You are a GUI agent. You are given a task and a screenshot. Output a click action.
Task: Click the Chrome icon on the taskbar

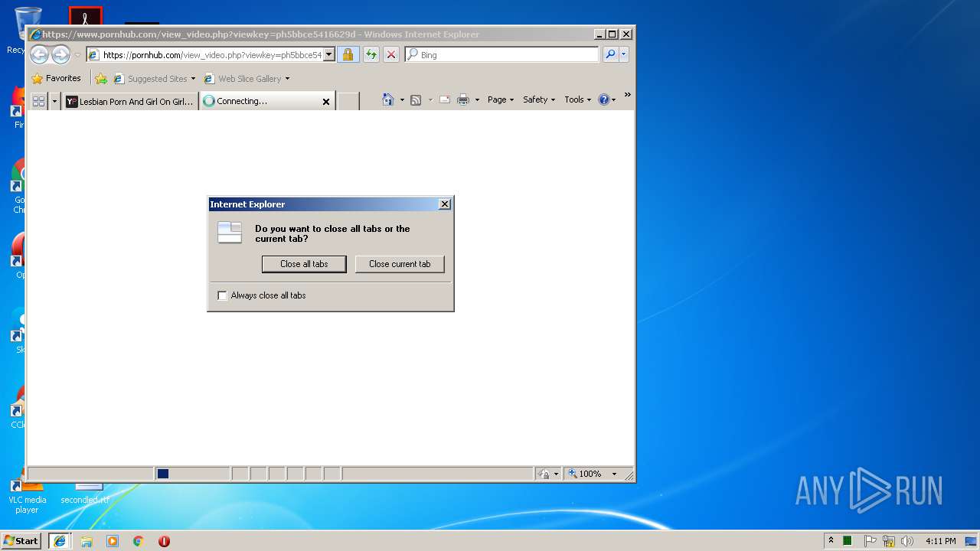(x=139, y=541)
